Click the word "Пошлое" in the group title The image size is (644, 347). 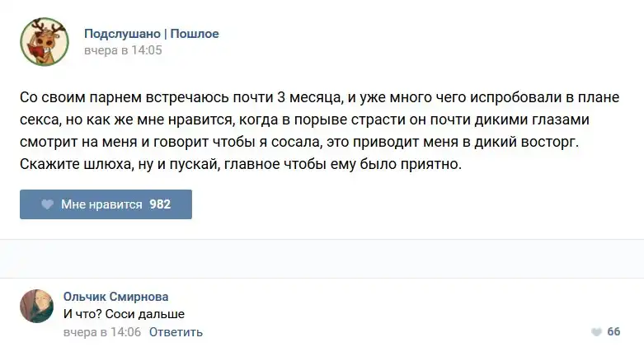click(195, 34)
